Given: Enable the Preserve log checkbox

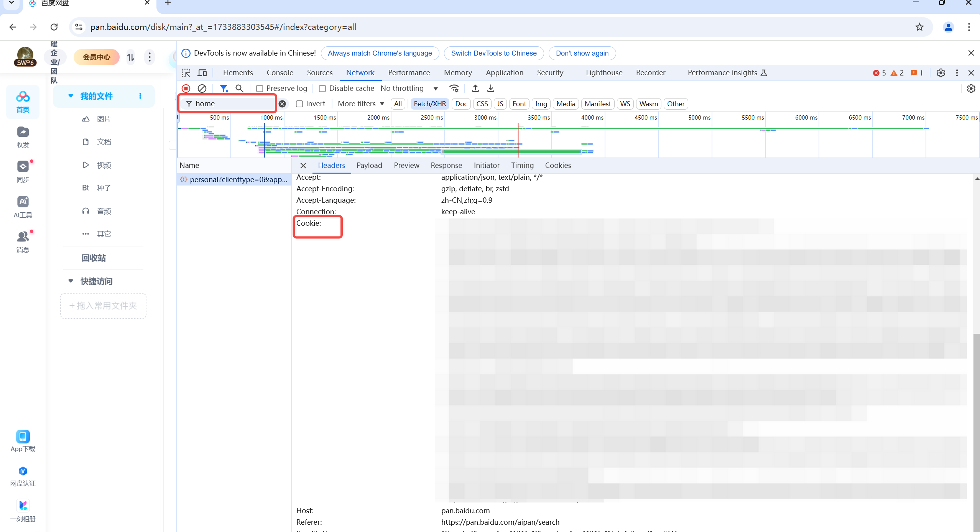Looking at the screenshot, I should 260,89.
